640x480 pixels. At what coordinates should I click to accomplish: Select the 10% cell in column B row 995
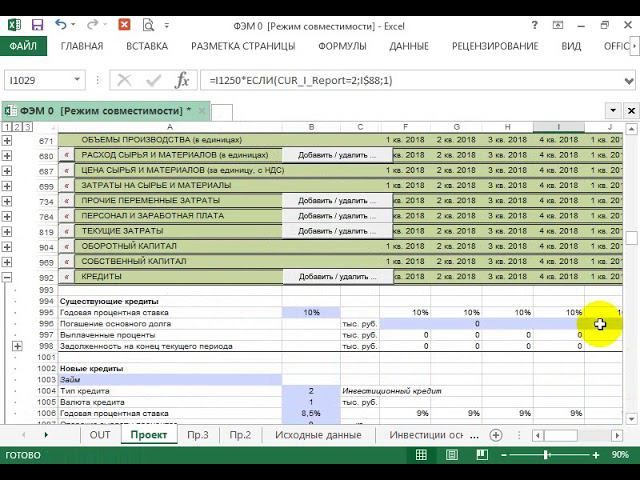pyautogui.click(x=311, y=313)
